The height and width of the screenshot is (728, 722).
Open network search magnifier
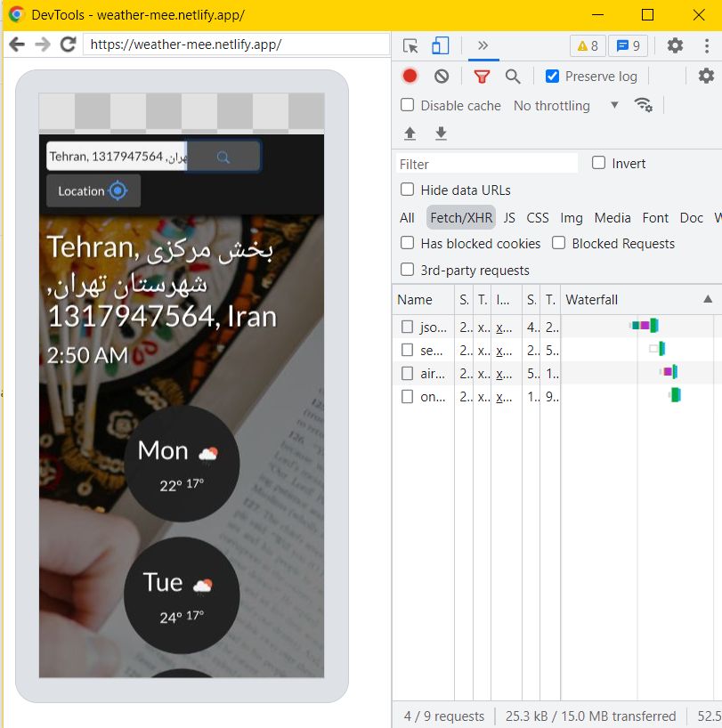[513, 77]
